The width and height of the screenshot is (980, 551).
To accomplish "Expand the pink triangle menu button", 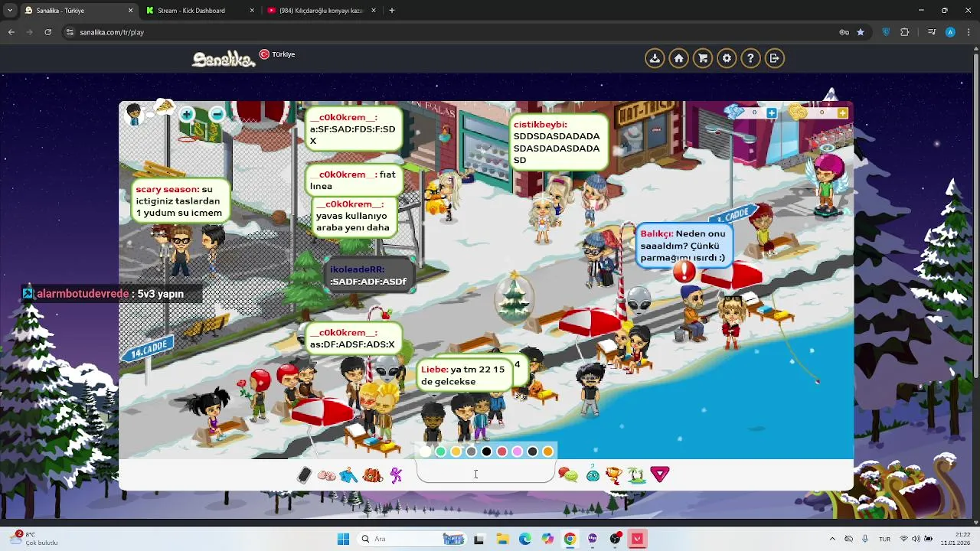I will 660,475.
